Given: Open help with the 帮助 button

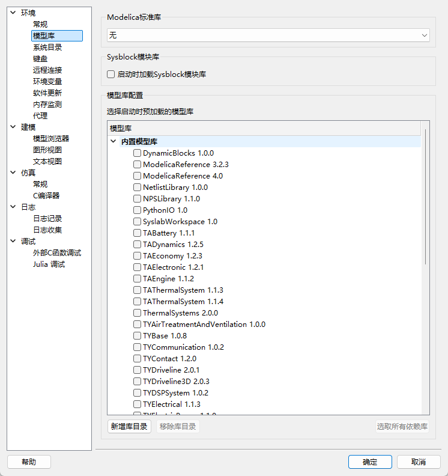Looking at the screenshot, I should (29, 462).
